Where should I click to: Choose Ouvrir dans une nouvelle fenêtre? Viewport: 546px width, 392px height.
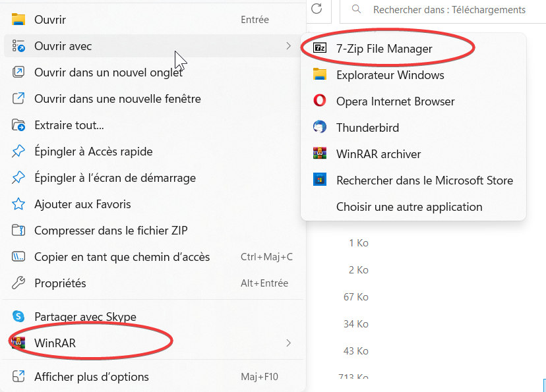click(153, 99)
